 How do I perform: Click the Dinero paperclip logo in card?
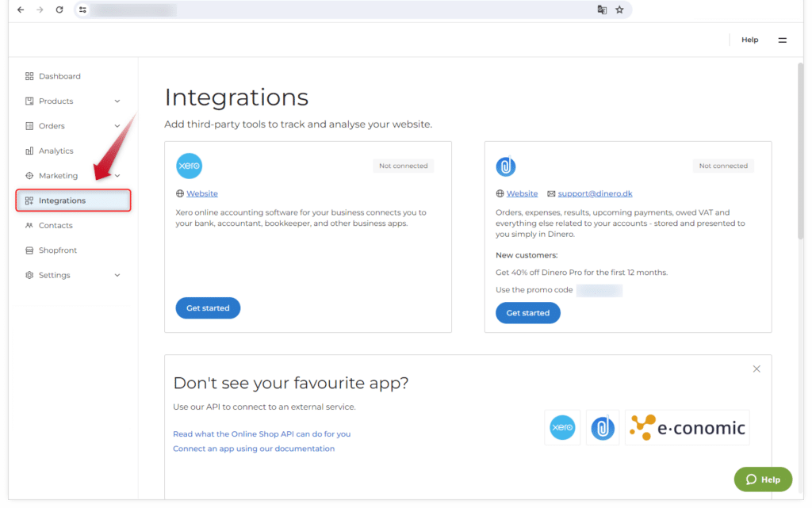click(506, 166)
